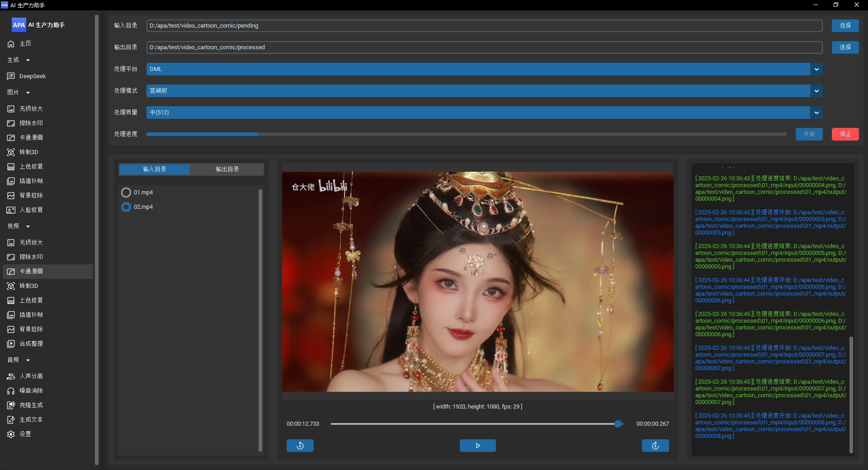Click 选择 button for the input directory

[x=845, y=26]
